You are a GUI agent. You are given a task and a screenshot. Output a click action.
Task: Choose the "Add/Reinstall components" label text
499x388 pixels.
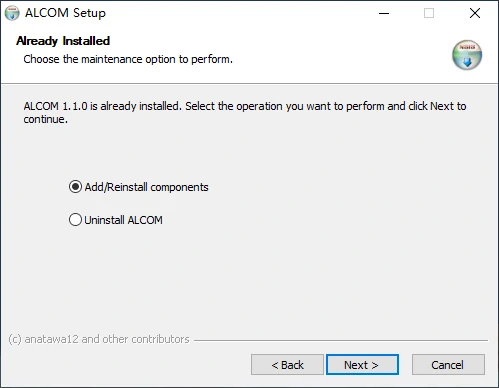click(146, 187)
